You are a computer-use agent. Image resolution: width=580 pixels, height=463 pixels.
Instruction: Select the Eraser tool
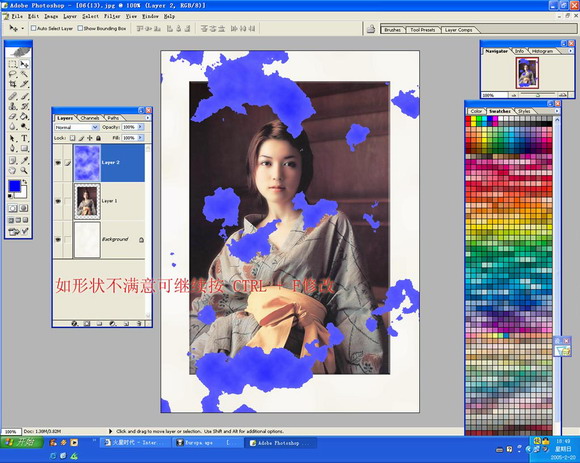13,116
